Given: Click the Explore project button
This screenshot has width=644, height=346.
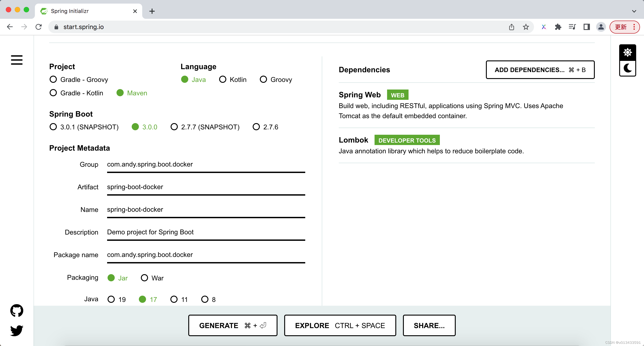Looking at the screenshot, I should [340, 325].
